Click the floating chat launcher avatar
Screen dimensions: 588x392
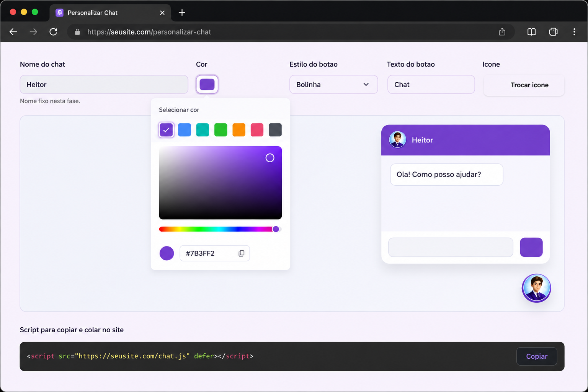pos(536,288)
